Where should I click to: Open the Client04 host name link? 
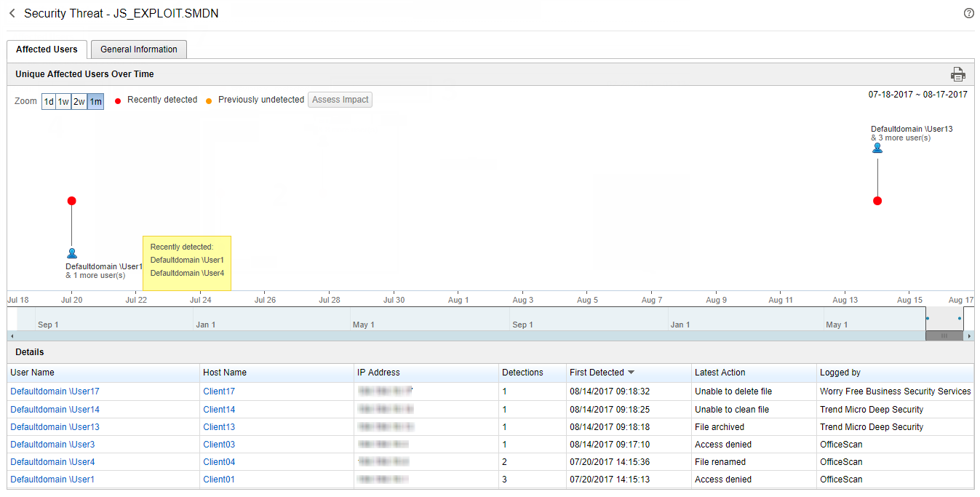coord(219,462)
